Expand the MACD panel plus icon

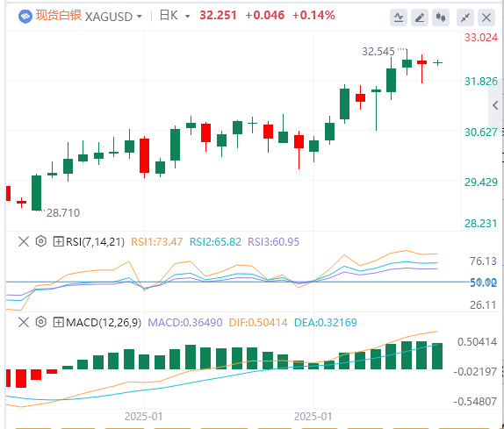pos(58,322)
